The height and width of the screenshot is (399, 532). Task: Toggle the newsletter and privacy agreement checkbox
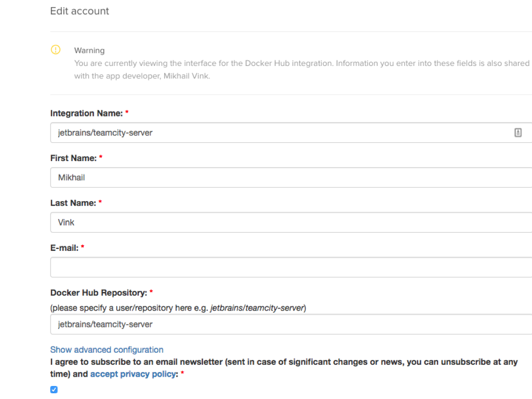54,390
